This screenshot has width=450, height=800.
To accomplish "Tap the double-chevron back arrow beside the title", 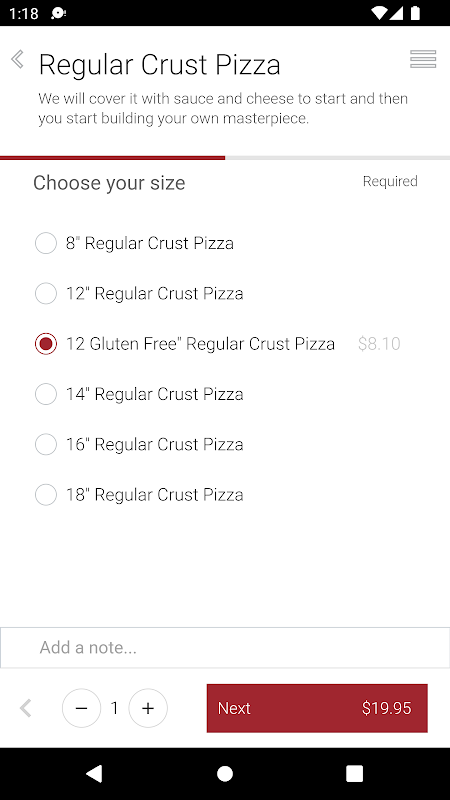I will coord(17,59).
